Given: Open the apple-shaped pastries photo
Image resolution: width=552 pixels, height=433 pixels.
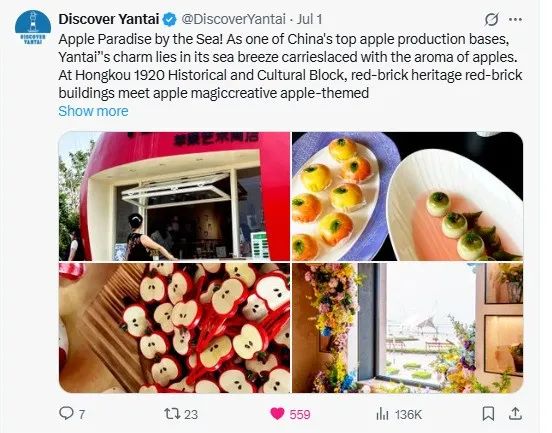Looking at the screenshot, I should click(x=408, y=196).
